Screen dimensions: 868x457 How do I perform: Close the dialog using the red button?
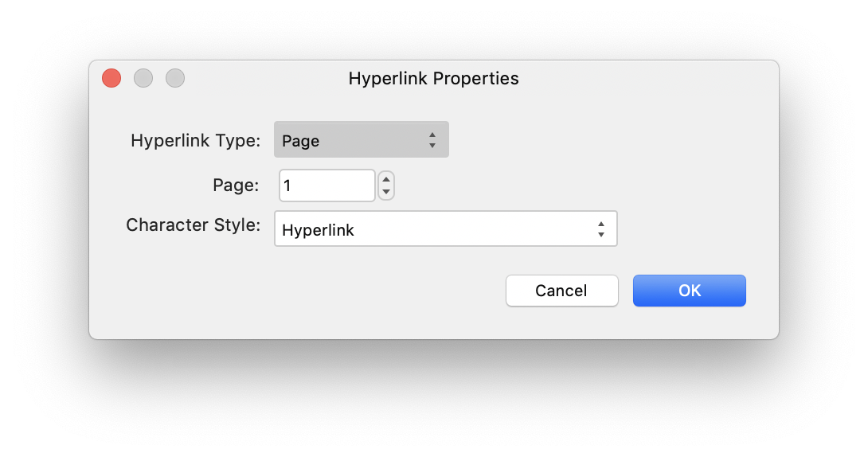111,78
